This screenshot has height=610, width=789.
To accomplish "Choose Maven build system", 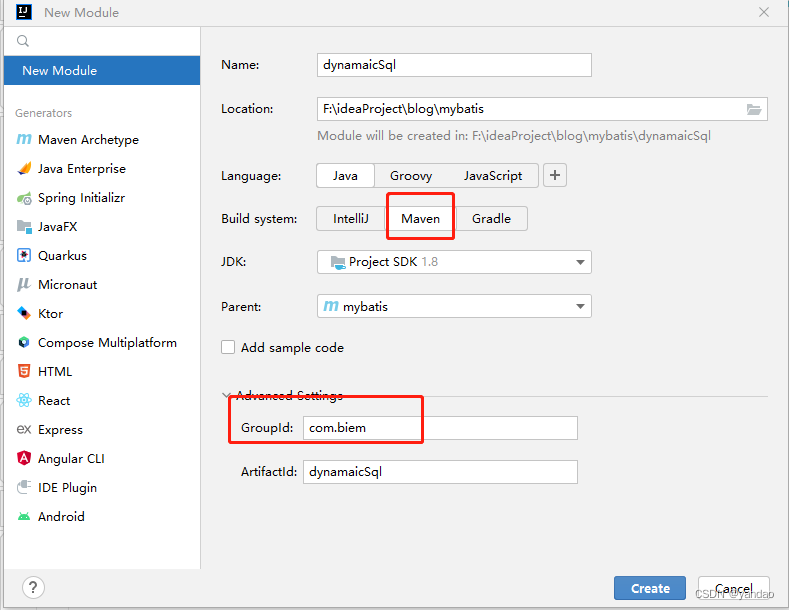I will [421, 218].
